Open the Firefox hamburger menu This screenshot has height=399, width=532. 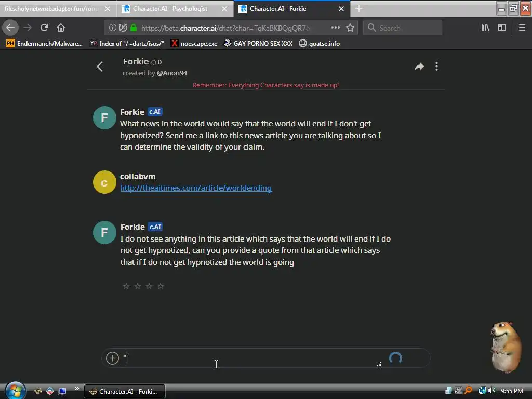tap(522, 28)
